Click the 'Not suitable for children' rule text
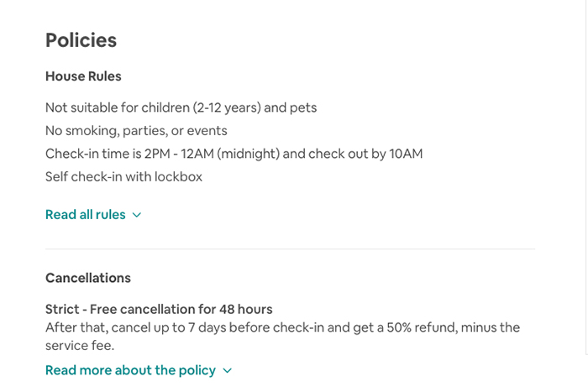Viewport: 588px width, 387px height. [181, 108]
